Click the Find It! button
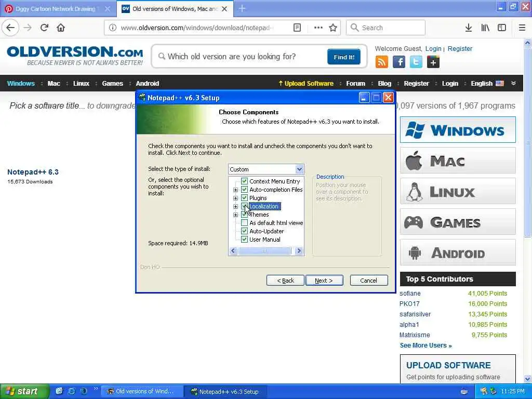The image size is (532, 399). 344,57
